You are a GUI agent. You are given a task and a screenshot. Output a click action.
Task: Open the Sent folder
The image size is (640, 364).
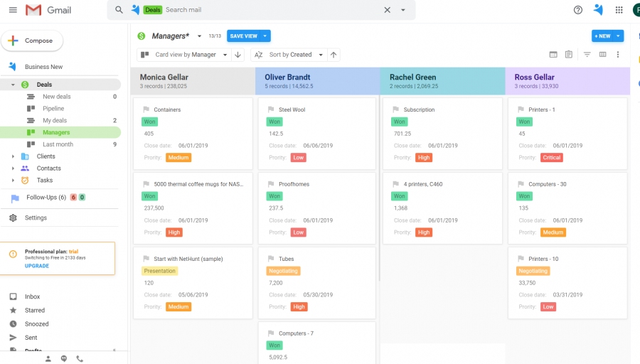point(31,338)
